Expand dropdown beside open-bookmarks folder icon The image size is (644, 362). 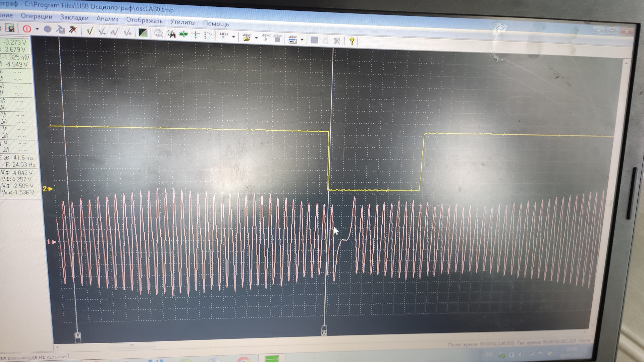(x=256, y=38)
